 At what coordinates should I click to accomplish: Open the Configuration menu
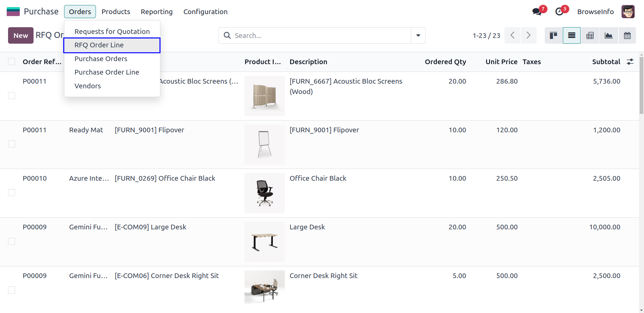(205, 12)
